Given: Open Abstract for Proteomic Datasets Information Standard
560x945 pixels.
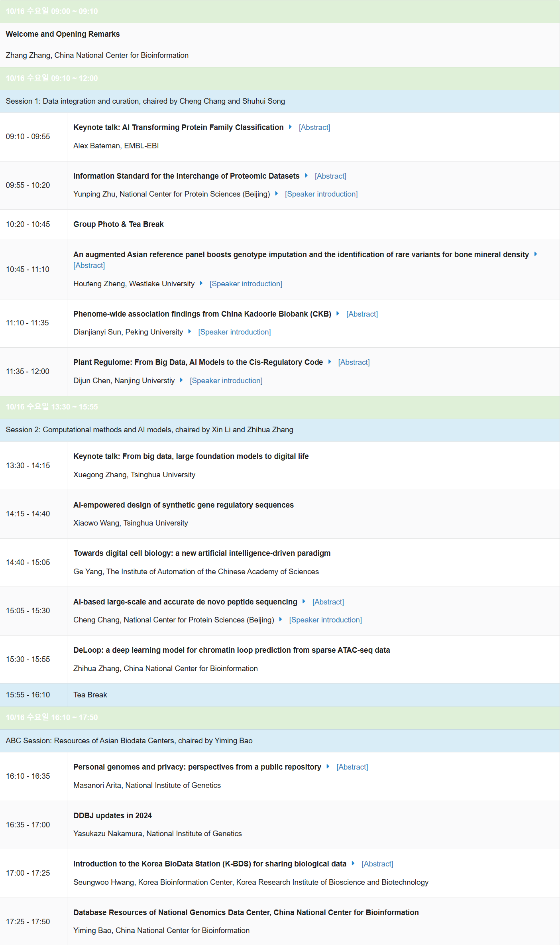Looking at the screenshot, I should point(330,176).
